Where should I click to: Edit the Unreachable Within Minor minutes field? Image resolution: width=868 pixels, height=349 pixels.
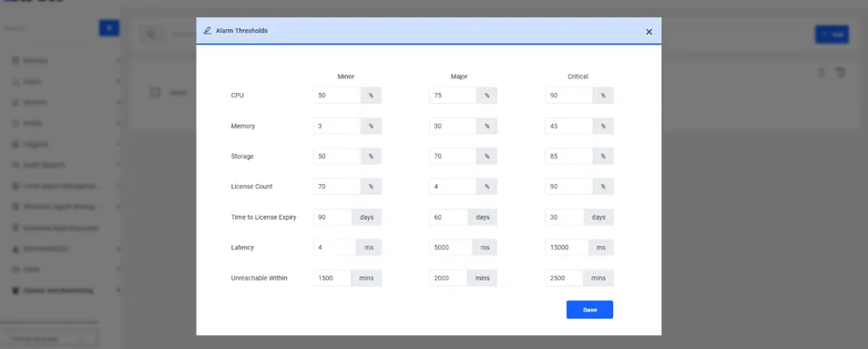click(332, 278)
